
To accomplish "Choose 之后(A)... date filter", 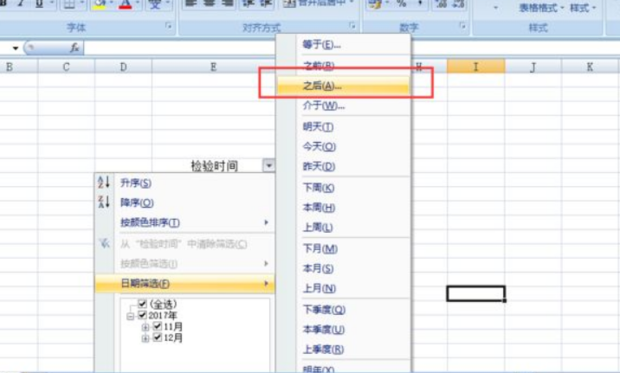I will coord(343,85).
